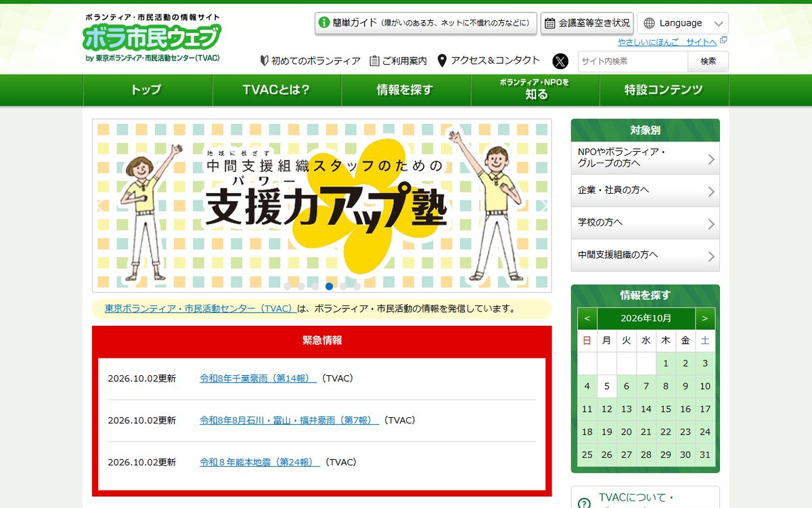Expand NPOやボランティア・グループの方へ item
The width and height of the screenshot is (812, 508).
646,158
